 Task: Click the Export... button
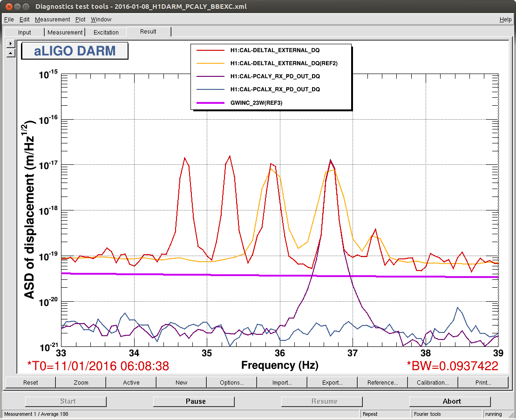point(333,382)
